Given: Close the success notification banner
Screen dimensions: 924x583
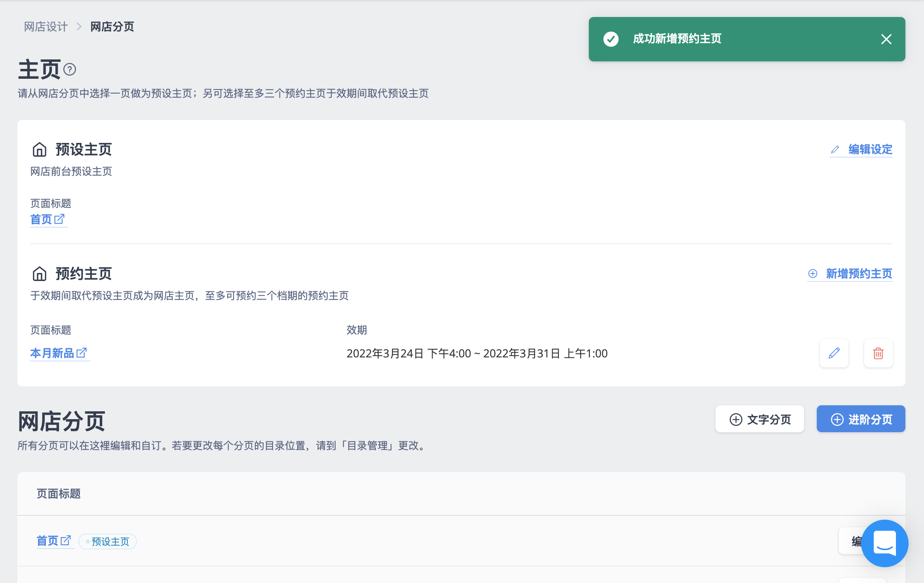Looking at the screenshot, I should click(886, 39).
